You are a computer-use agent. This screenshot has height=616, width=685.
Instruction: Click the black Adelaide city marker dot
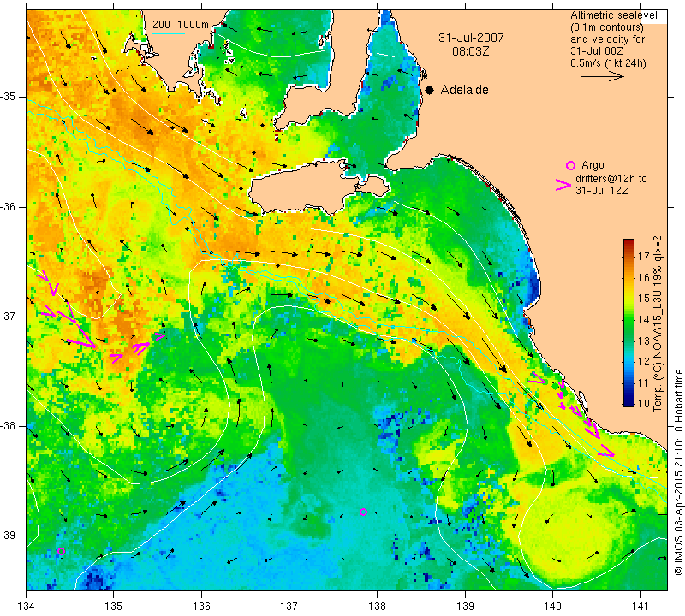click(x=430, y=90)
